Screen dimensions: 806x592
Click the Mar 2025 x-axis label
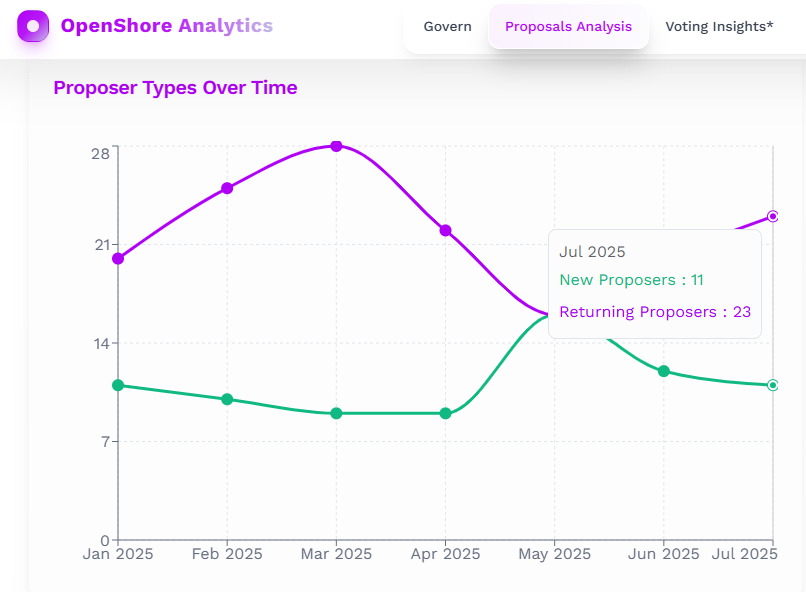point(336,554)
